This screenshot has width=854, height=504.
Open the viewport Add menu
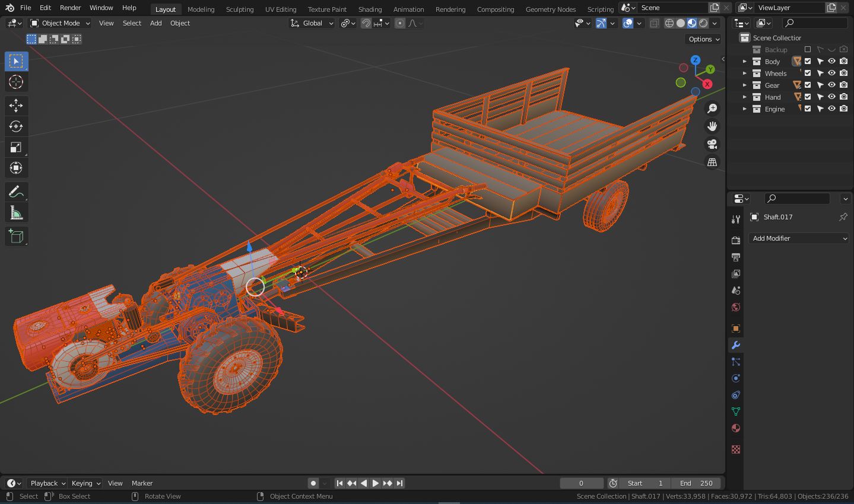click(x=155, y=23)
